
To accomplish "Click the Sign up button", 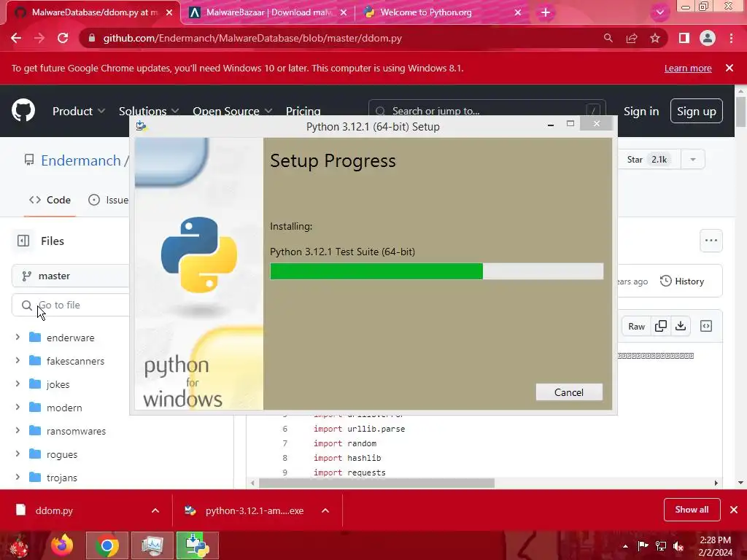I will point(697,111).
